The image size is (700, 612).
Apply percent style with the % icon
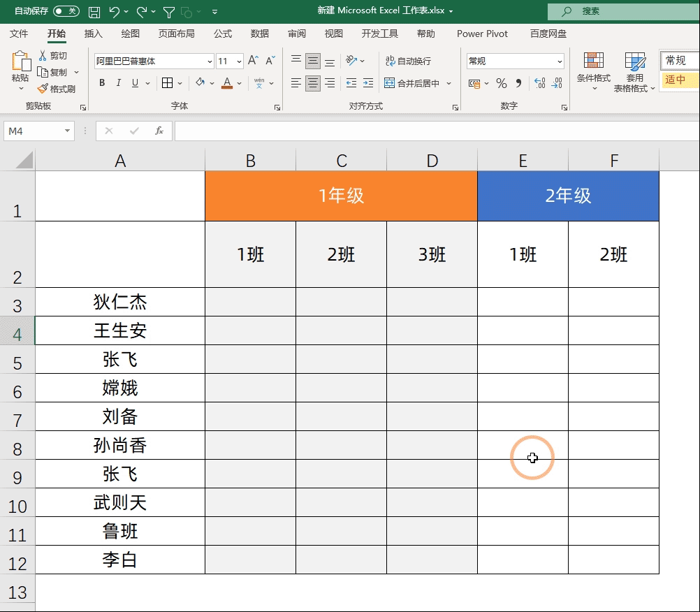pos(501,83)
